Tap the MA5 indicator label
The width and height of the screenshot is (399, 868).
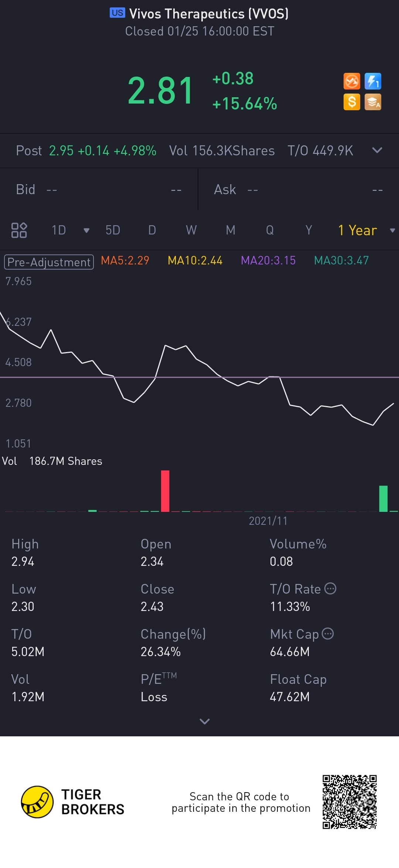coord(125,260)
